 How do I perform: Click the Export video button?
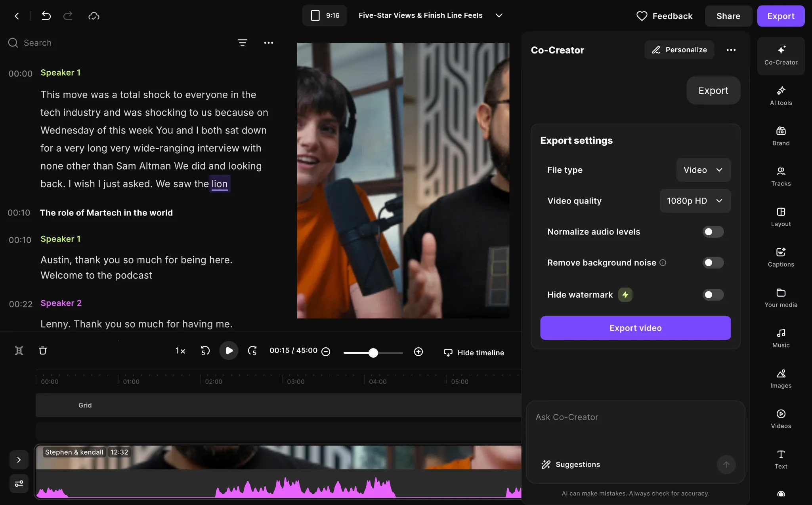pyautogui.click(x=635, y=328)
